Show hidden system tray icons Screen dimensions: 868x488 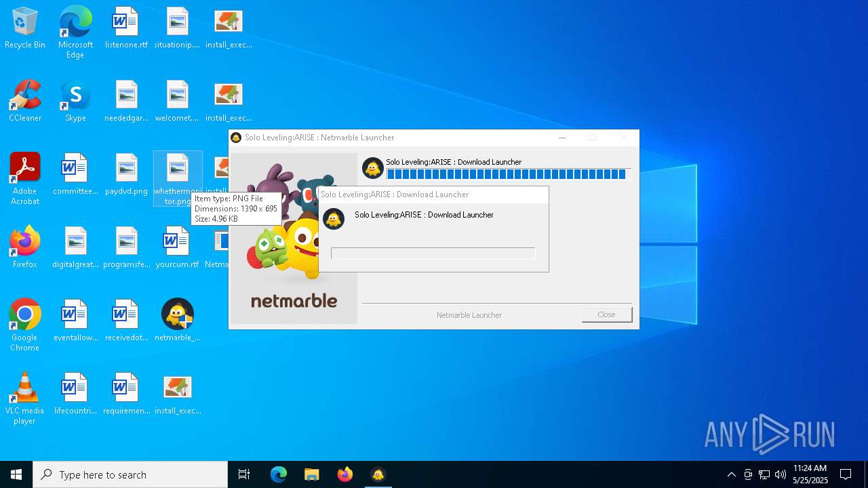(x=731, y=474)
